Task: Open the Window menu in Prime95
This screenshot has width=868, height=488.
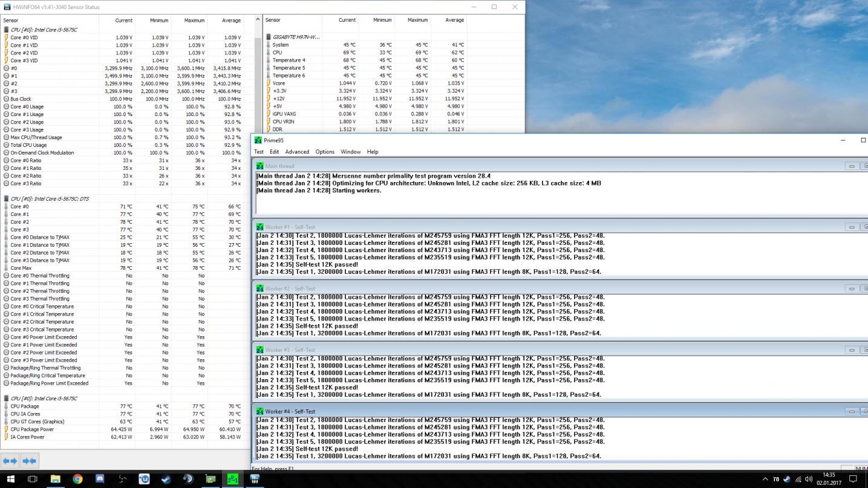Action: pyautogui.click(x=351, y=152)
